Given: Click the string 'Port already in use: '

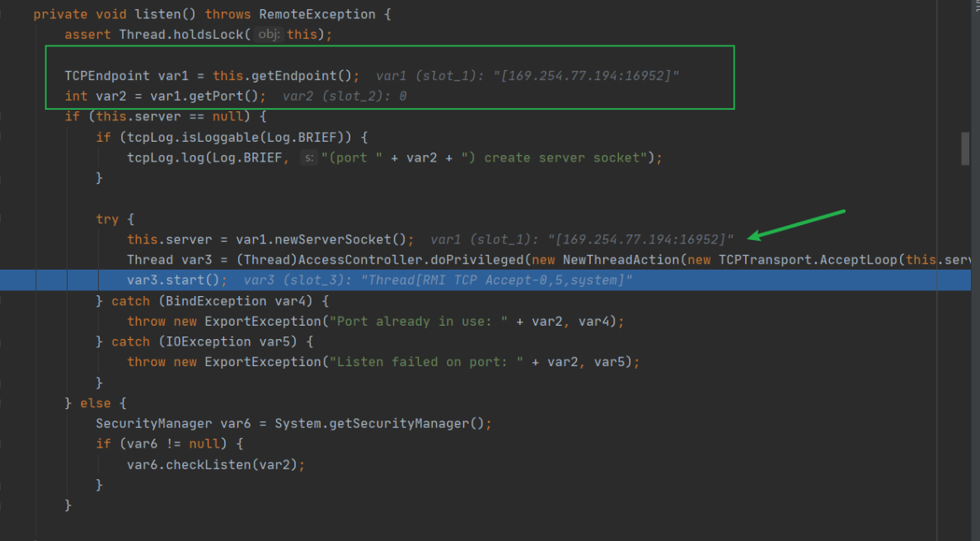Looking at the screenshot, I should [419, 322].
